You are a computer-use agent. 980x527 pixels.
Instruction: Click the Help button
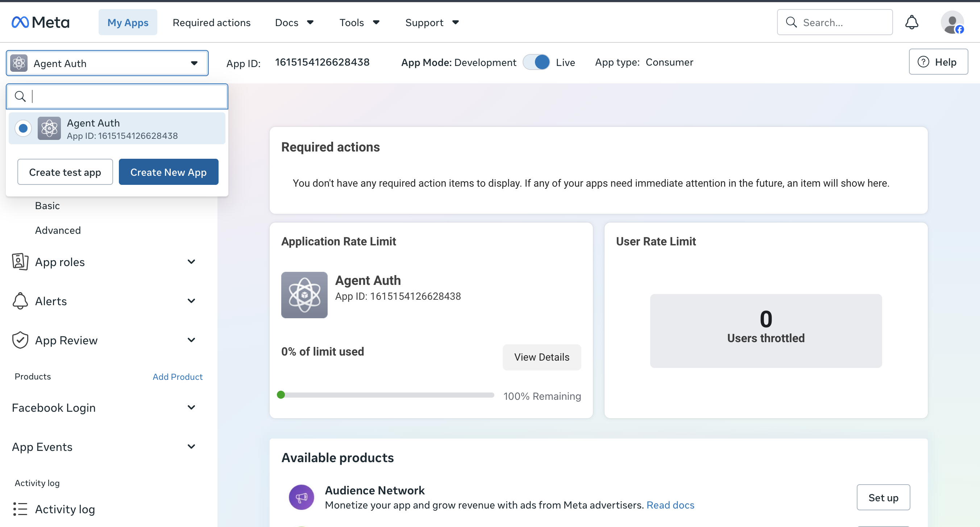click(x=939, y=62)
